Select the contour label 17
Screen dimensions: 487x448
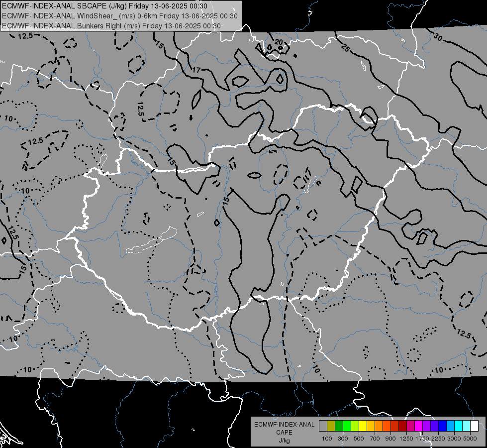[196, 70]
